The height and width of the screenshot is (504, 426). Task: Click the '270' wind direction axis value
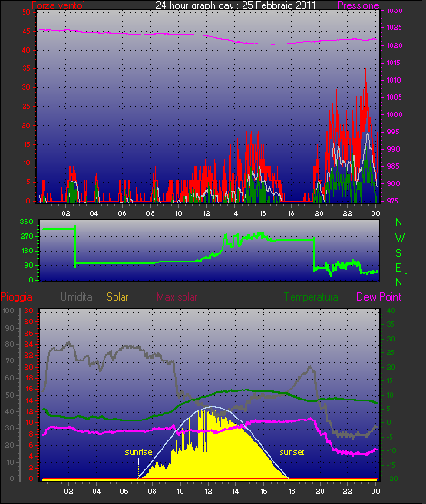27,237
